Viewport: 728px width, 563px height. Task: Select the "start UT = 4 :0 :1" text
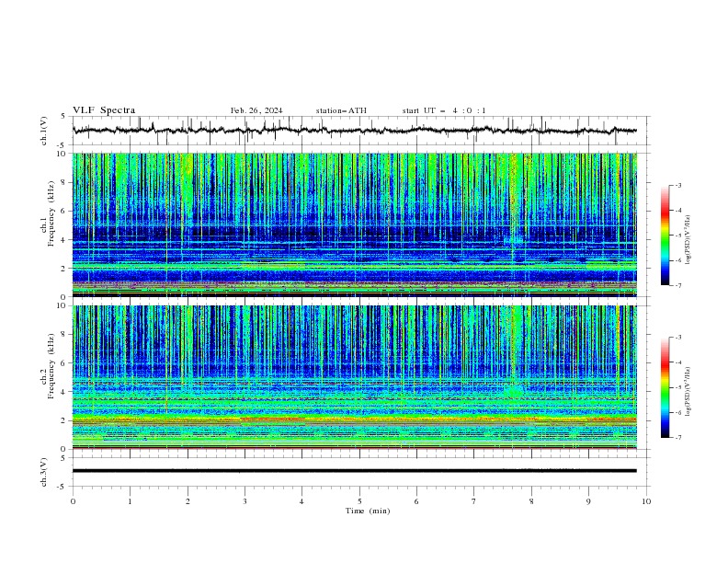pyautogui.click(x=444, y=110)
